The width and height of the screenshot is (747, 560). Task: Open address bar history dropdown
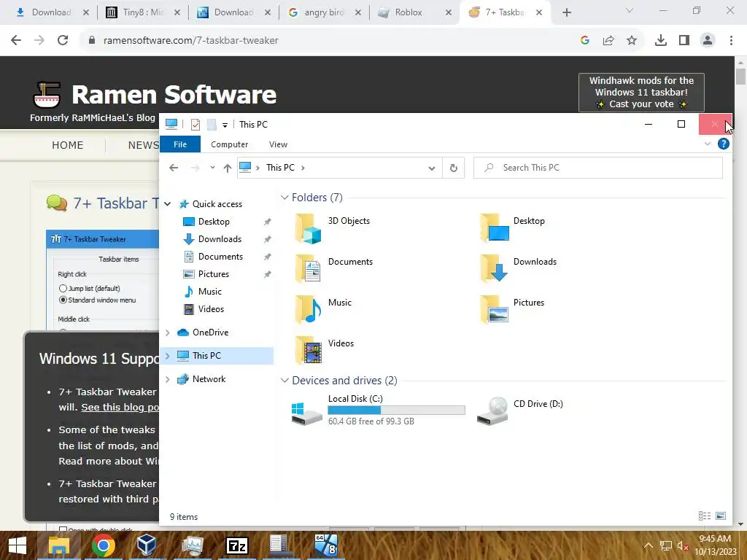point(432,168)
